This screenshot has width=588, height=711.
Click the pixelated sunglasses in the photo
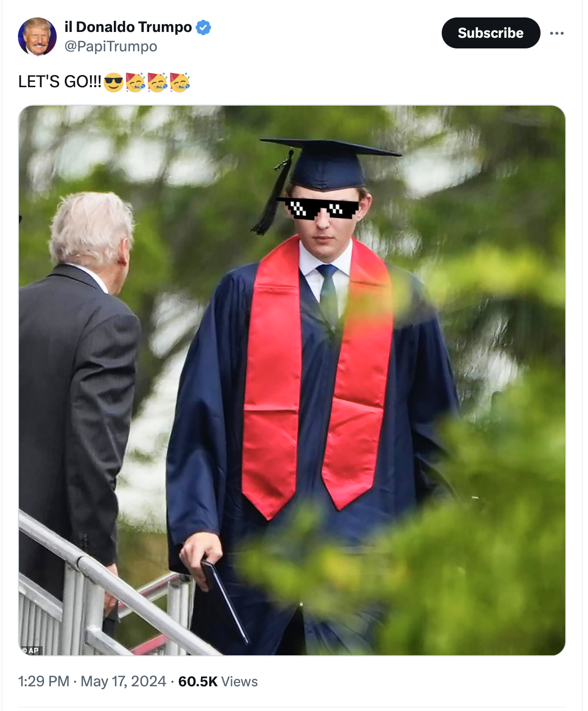(x=318, y=208)
